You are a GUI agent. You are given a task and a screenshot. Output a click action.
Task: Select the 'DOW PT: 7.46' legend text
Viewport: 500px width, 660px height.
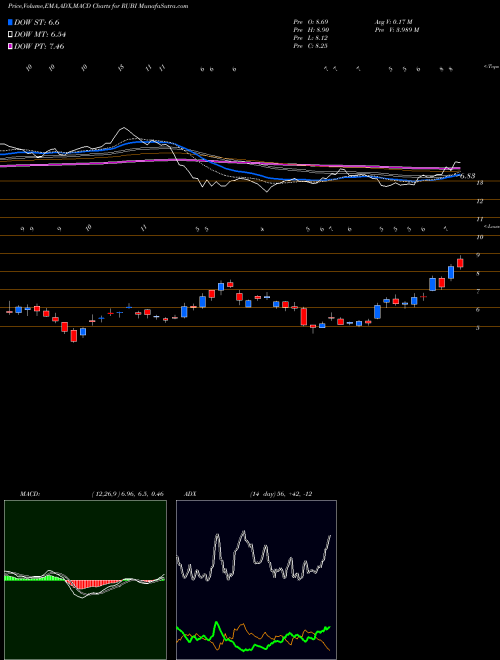point(39,47)
